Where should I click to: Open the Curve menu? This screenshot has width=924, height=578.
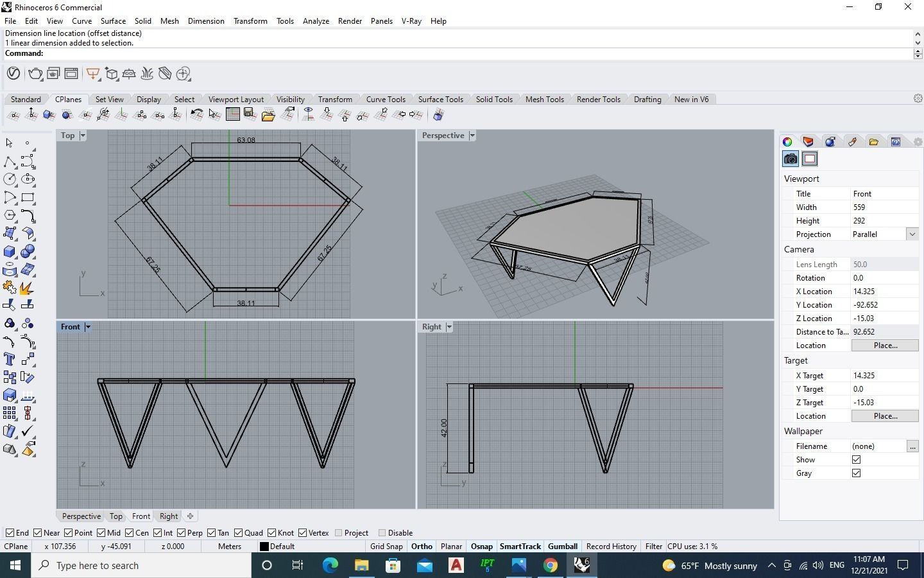point(81,21)
